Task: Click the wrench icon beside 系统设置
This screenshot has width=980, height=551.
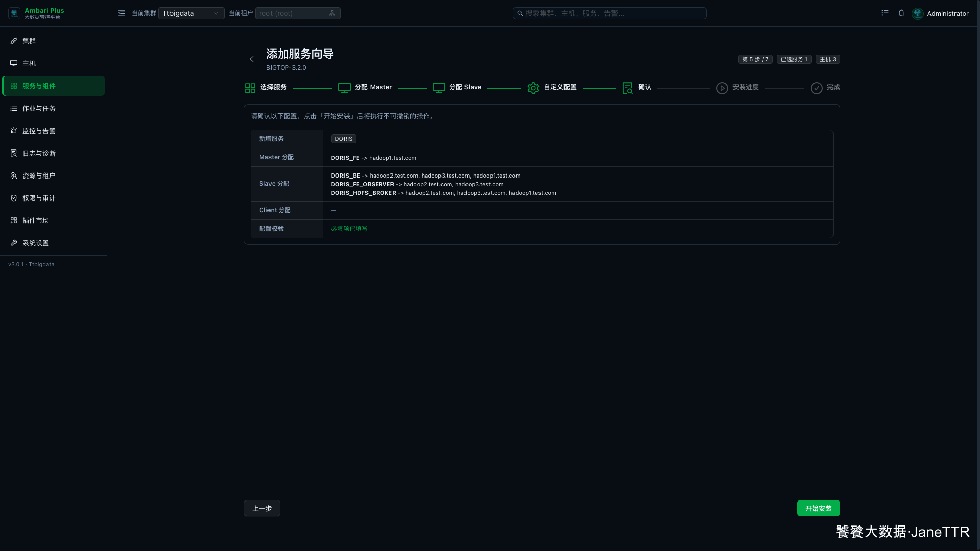Action: (14, 243)
